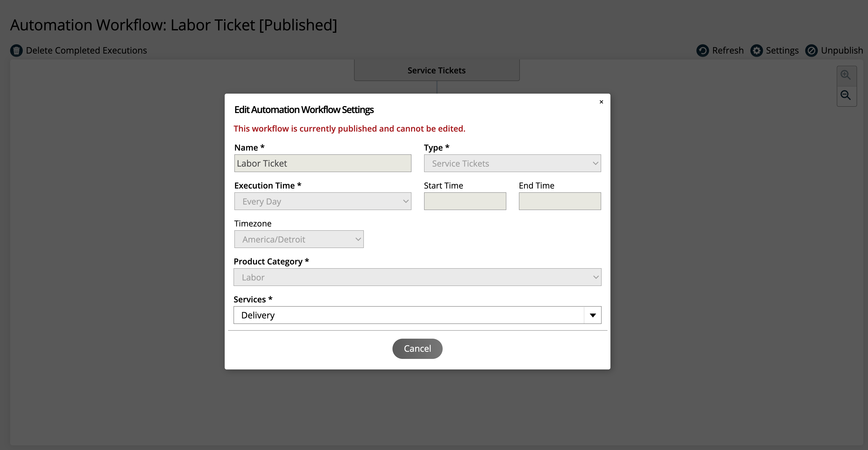This screenshot has width=868, height=450.
Task: Open workflow Settings via the gear icon
Action: click(756, 51)
